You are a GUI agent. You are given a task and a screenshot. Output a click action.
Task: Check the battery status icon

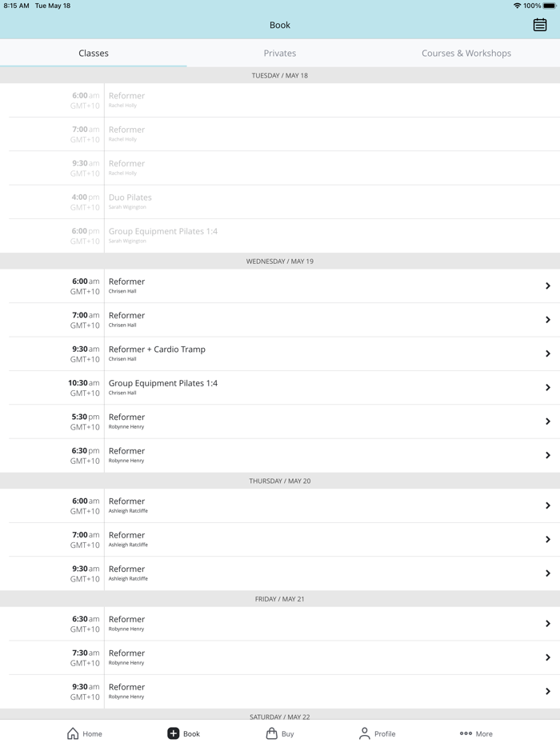tap(549, 6)
